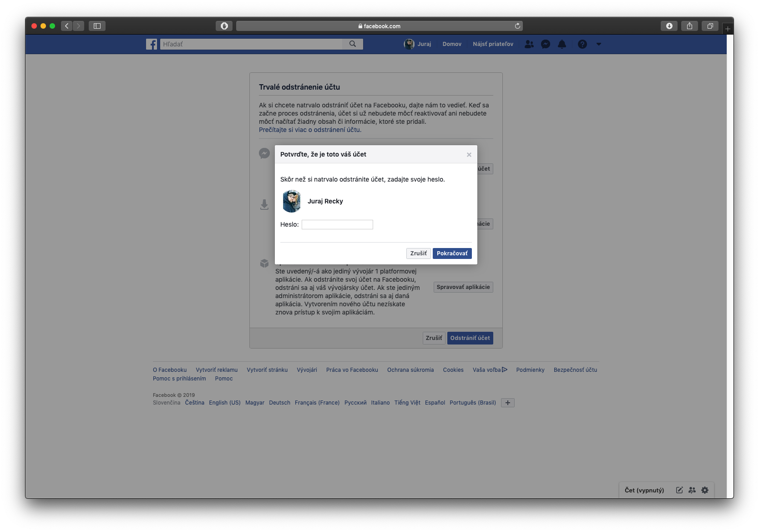
Task: Click the Messenger icon in deletion panel
Action: pyautogui.click(x=264, y=153)
